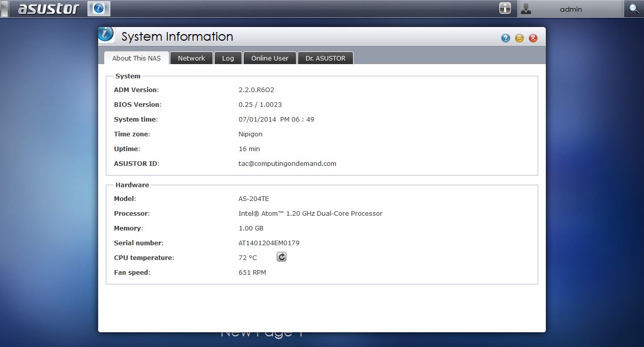644x347 pixels.
Task: Click the Nipigon time zone value
Action: click(x=250, y=134)
